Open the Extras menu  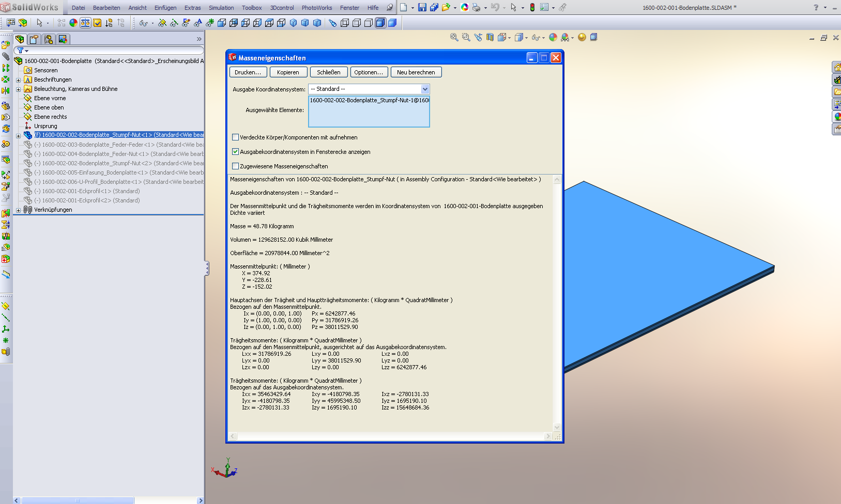(x=192, y=8)
